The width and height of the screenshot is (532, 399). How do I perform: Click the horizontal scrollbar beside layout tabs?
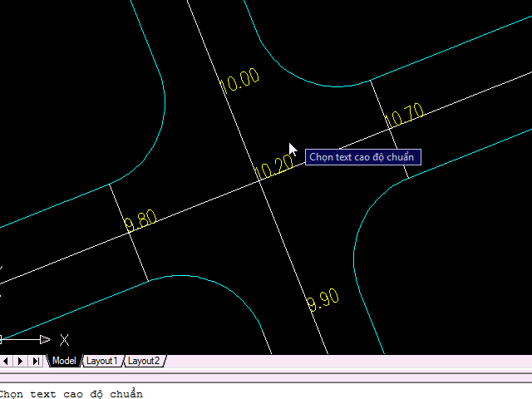(349, 361)
